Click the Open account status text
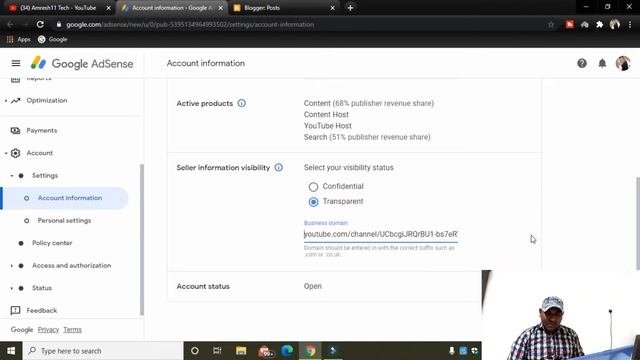640x360 pixels. [x=313, y=286]
